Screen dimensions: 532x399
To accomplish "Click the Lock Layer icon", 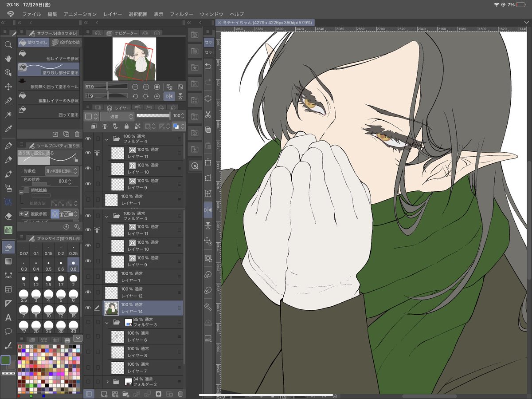I will (x=126, y=126).
